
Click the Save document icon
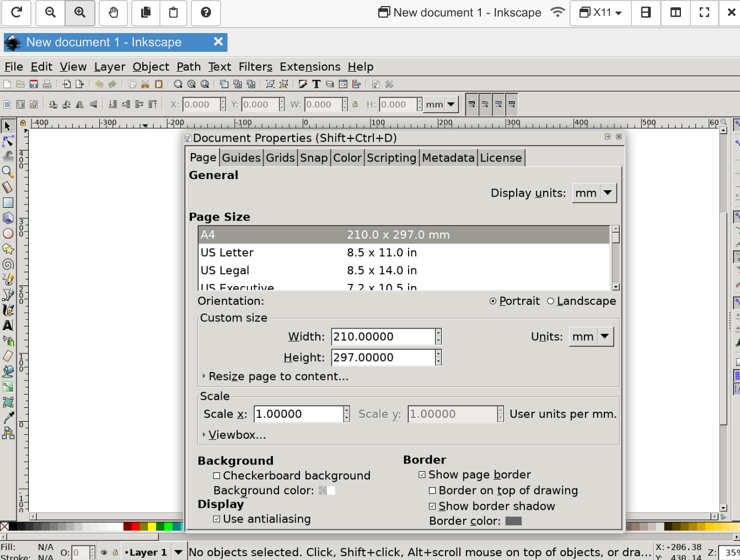point(34,84)
